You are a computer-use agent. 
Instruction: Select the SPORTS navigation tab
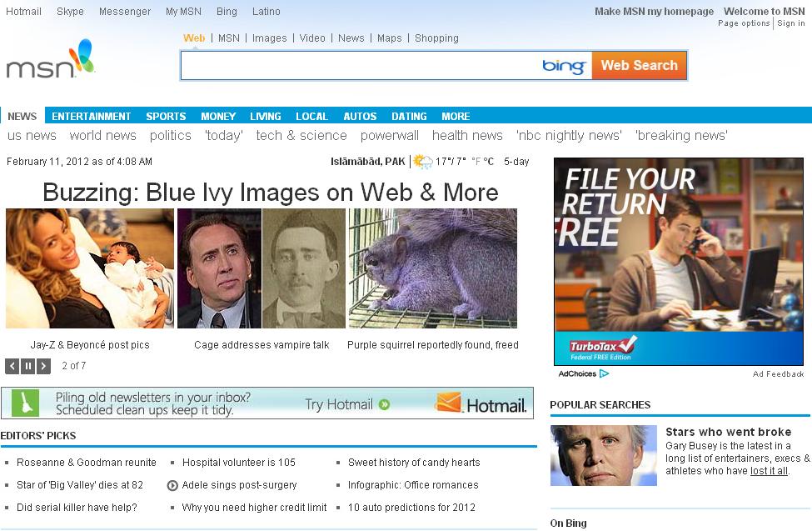tap(166, 117)
